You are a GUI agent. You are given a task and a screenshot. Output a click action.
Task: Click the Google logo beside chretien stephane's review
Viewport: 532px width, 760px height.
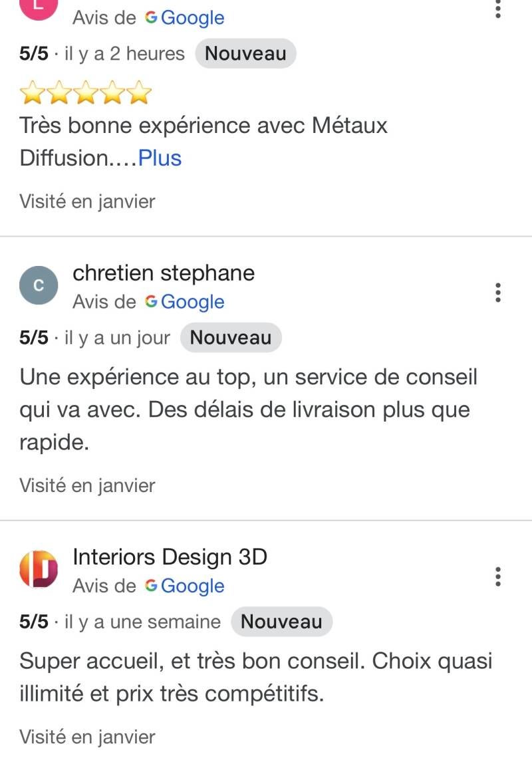(x=151, y=302)
